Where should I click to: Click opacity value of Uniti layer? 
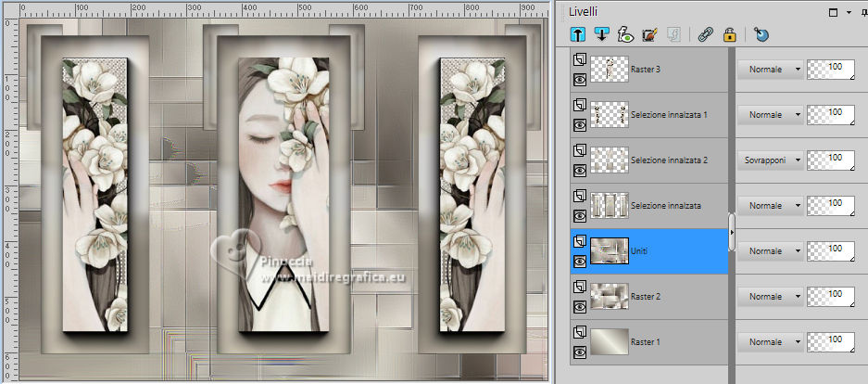(x=835, y=249)
